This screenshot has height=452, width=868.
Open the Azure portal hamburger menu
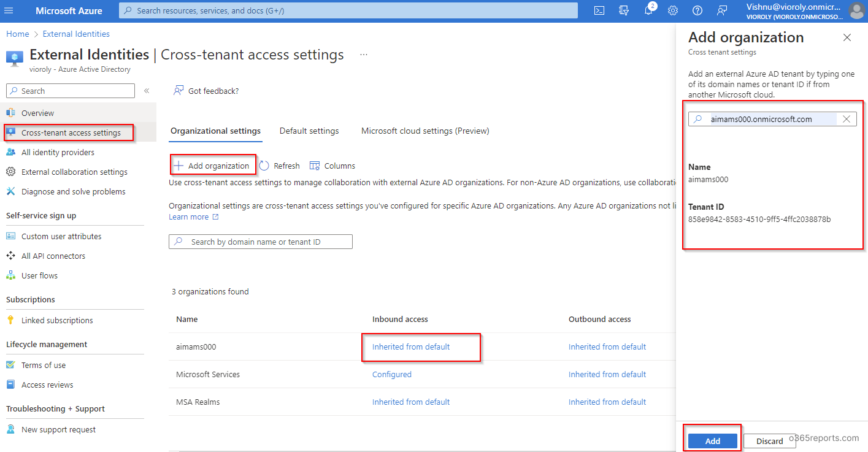[x=9, y=11]
